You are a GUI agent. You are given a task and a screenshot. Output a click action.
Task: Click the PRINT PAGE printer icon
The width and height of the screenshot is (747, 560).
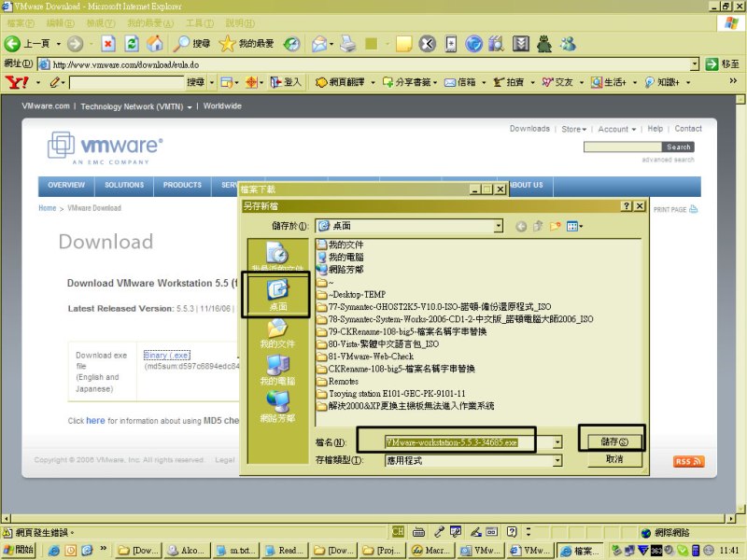(694, 209)
